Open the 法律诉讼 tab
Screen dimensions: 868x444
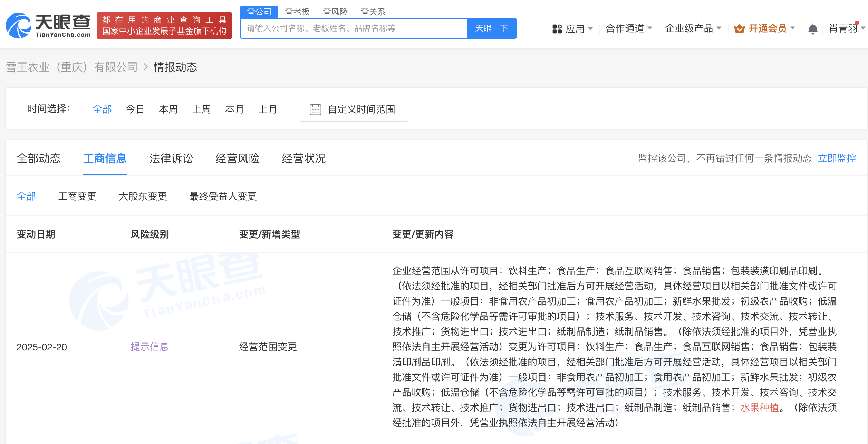[x=171, y=158]
